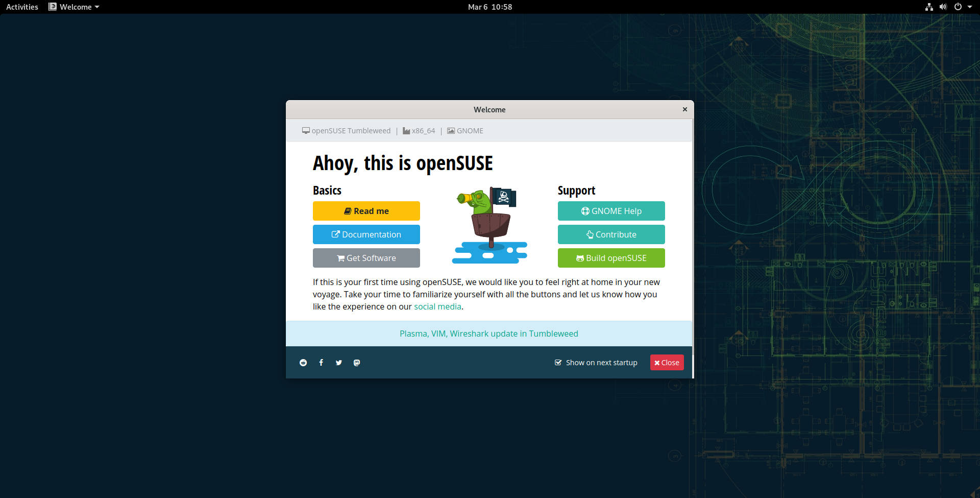
Task: Open the Activities overview
Action: coord(22,7)
